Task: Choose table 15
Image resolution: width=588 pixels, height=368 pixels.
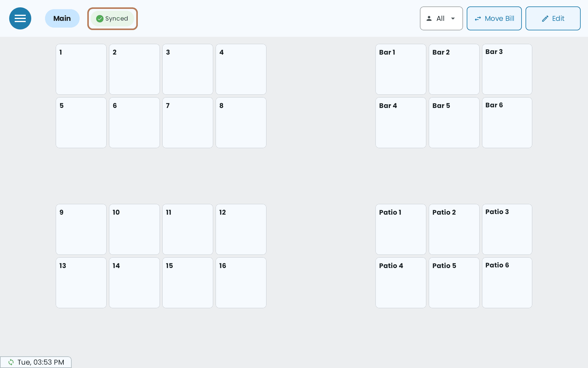Action: click(x=188, y=283)
